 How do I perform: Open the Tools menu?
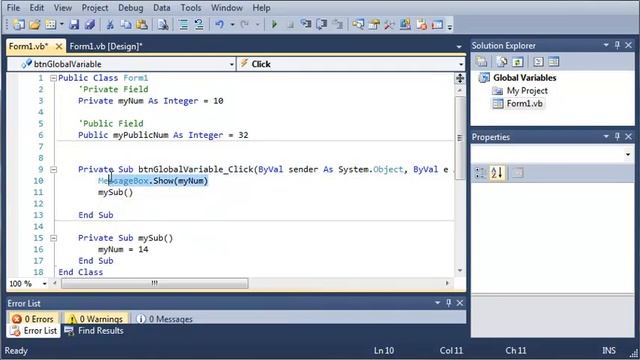pos(191,8)
